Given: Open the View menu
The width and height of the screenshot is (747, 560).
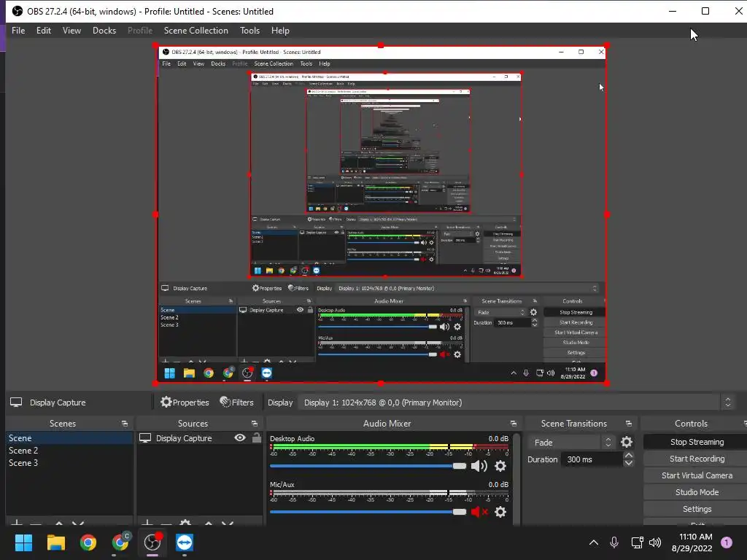Looking at the screenshot, I should coord(71,31).
